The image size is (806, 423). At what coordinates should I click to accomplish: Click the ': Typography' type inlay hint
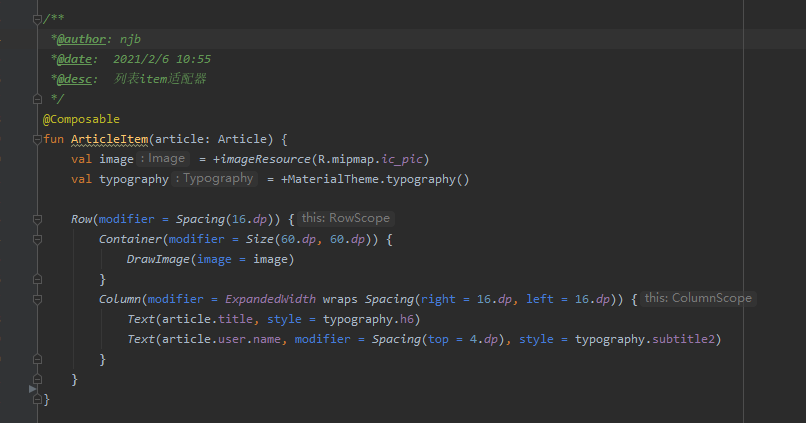tap(215, 178)
